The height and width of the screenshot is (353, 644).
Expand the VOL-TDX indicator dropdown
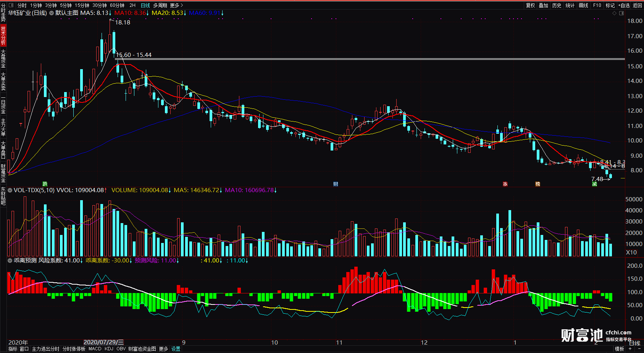10,190
